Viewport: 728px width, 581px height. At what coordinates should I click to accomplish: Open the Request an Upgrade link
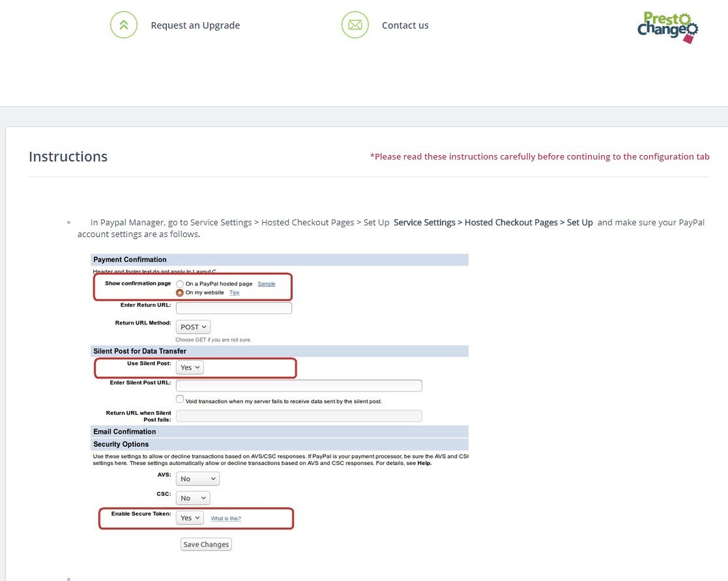click(x=195, y=25)
